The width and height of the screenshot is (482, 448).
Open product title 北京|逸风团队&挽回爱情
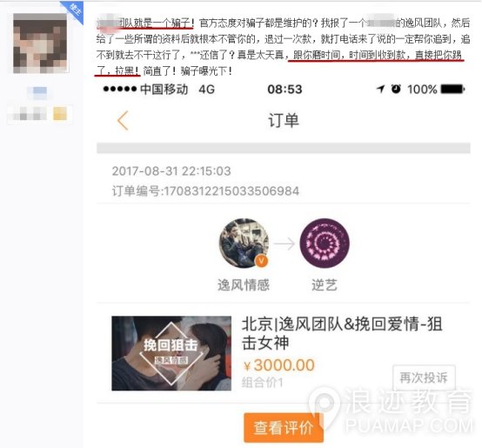click(x=342, y=333)
